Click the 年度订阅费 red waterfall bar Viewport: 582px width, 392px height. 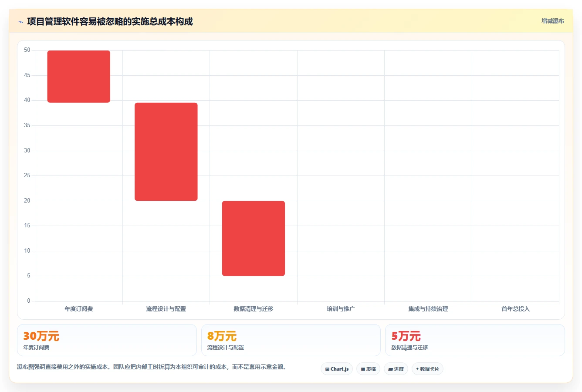pyautogui.click(x=79, y=77)
